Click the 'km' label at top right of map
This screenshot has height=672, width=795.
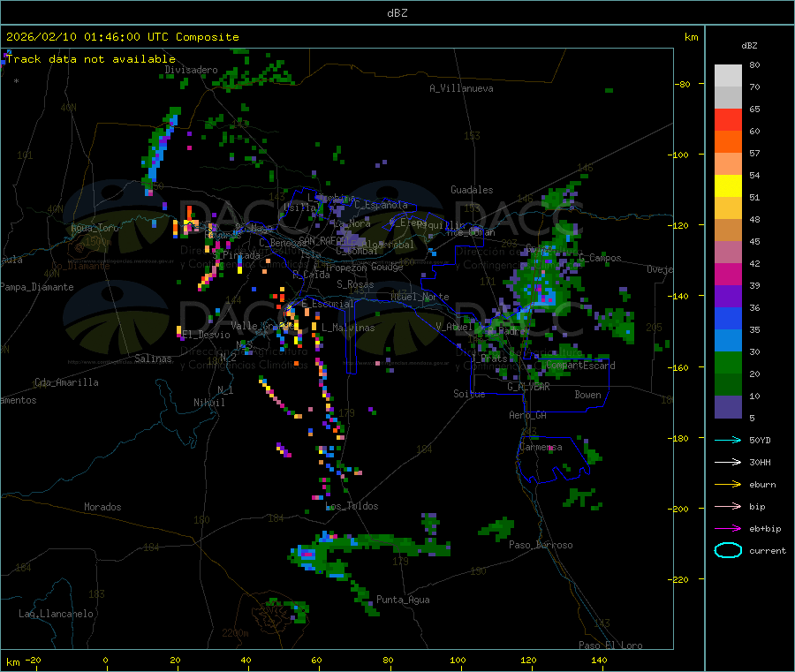[691, 37]
